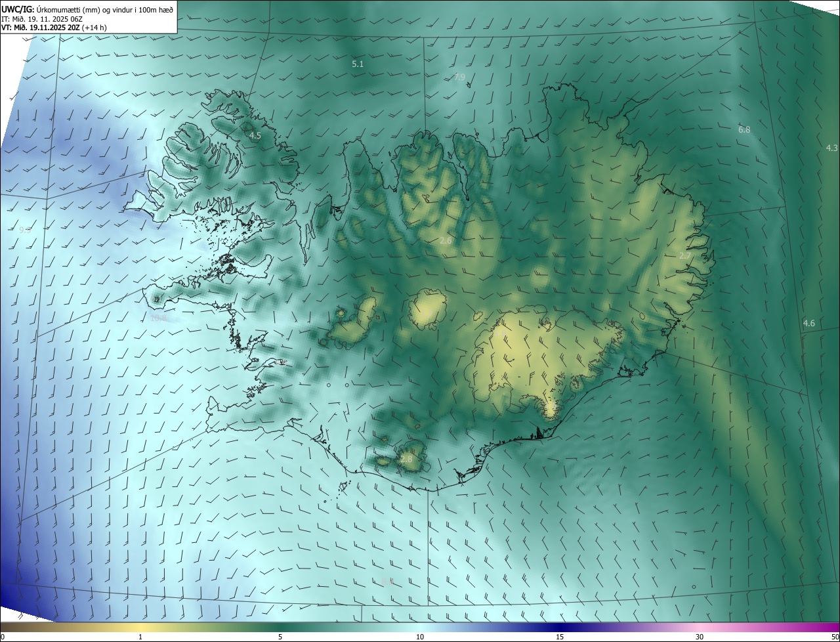Click the 4.5 value label on the map
This screenshot has height=642, width=840.
point(255,136)
